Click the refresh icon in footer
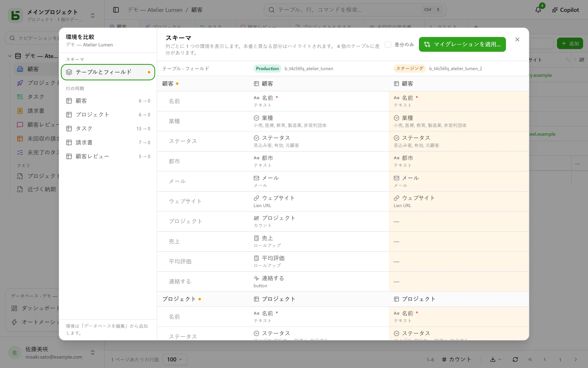Screen dimensions: 588x368 pyautogui.click(x=515, y=359)
